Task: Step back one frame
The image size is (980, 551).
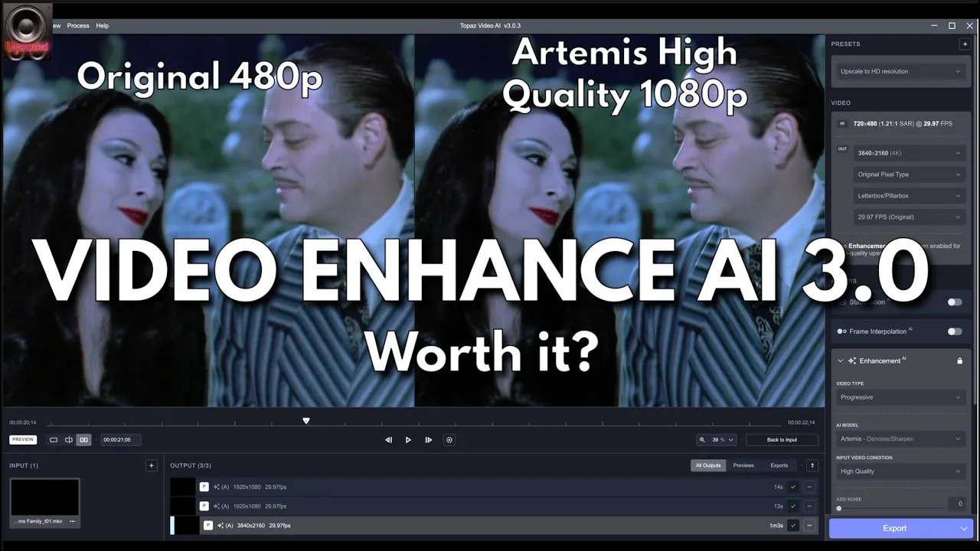Action: [x=388, y=440]
